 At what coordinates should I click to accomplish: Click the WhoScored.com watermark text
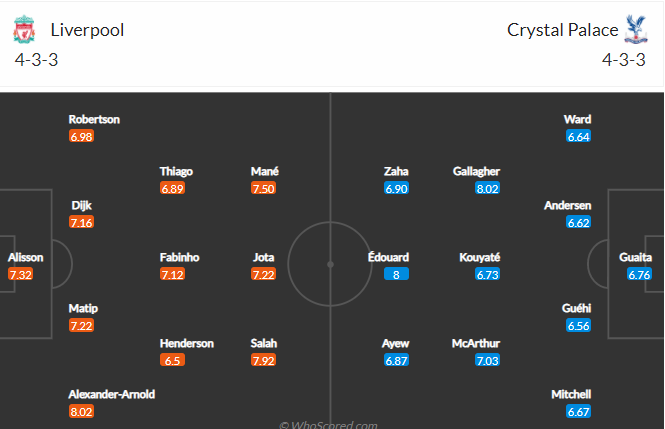pyautogui.click(x=328, y=424)
